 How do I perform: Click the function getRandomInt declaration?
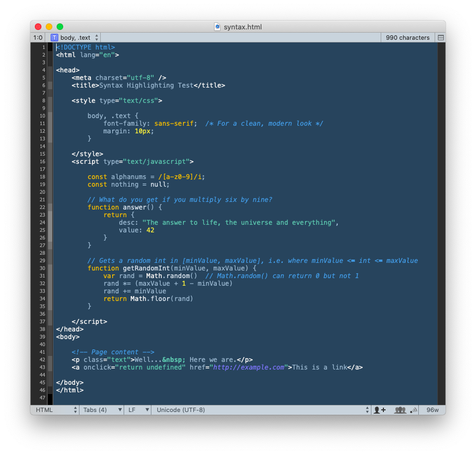[172, 268]
